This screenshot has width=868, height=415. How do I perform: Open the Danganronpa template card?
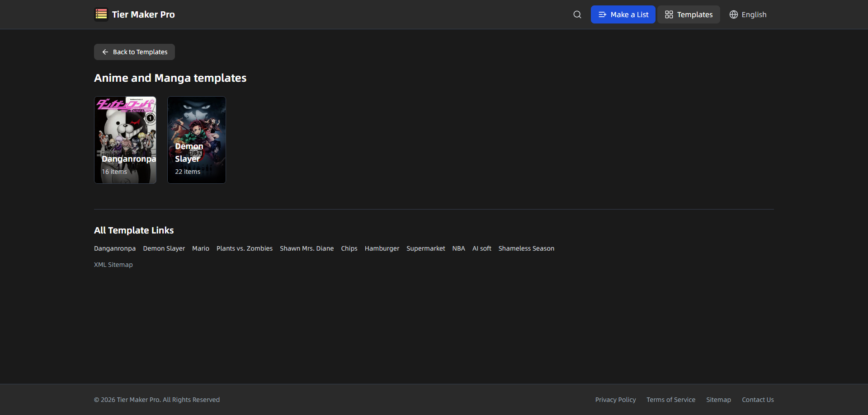[x=125, y=140]
